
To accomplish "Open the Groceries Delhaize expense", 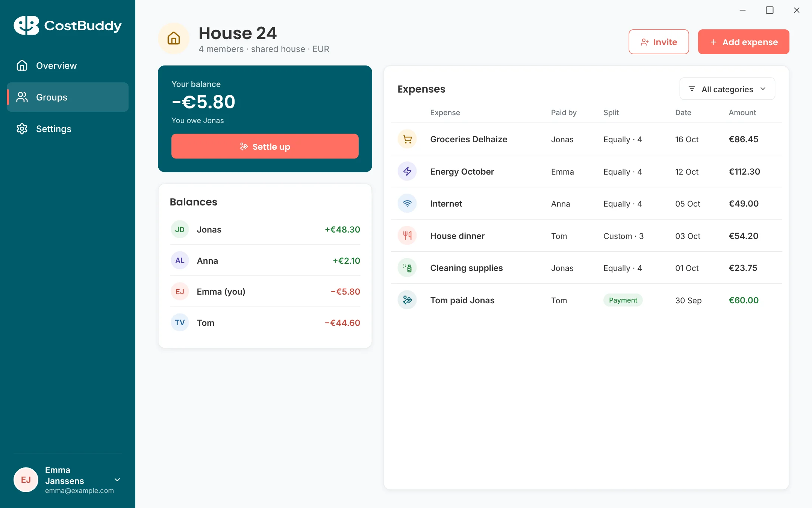I will pos(586,139).
